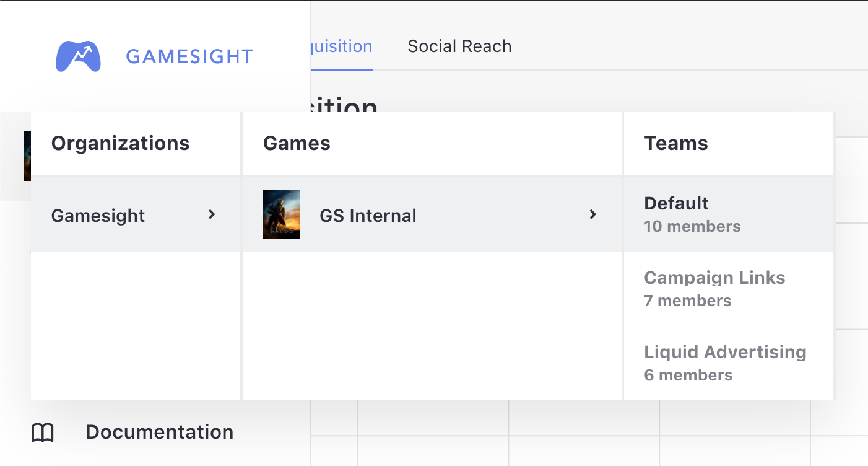The width and height of the screenshot is (868, 466).
Task: Select the Gamesight organization entry
Action: 98,216
